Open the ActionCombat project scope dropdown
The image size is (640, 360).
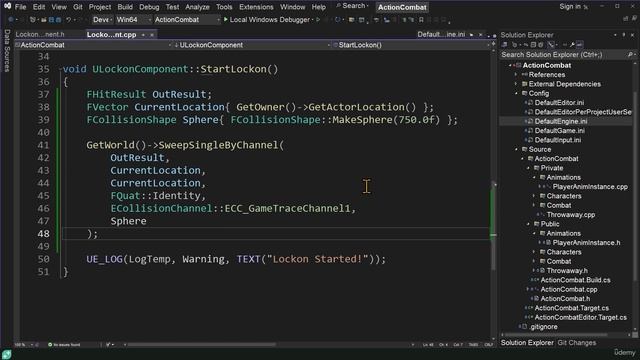93,45
